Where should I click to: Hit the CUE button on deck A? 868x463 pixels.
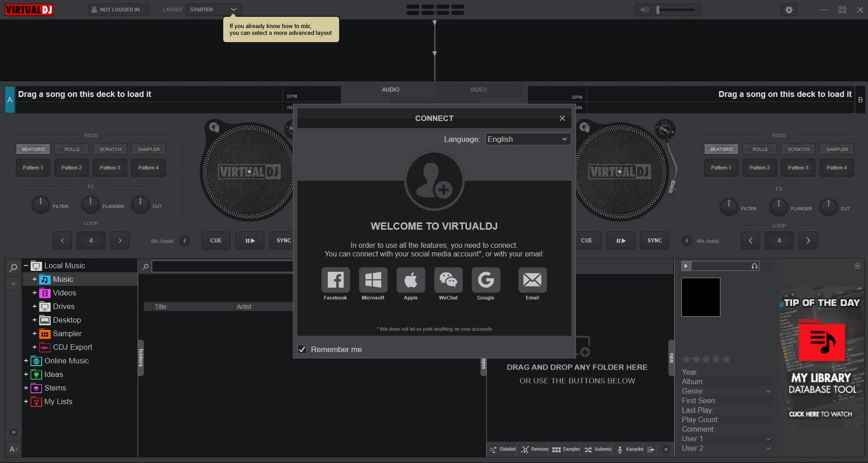coord(216,241)
